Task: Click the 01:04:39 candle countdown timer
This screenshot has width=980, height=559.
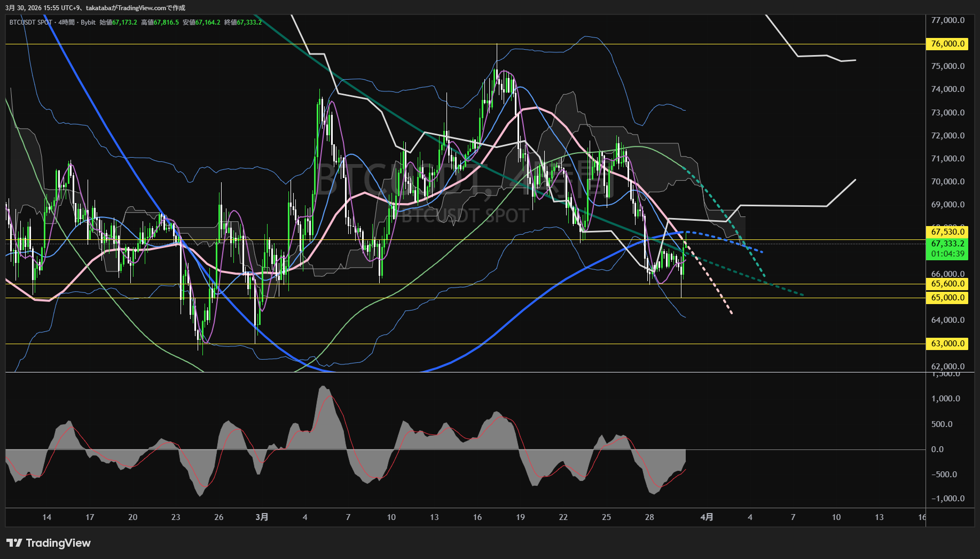Action: tap(947, 254)
